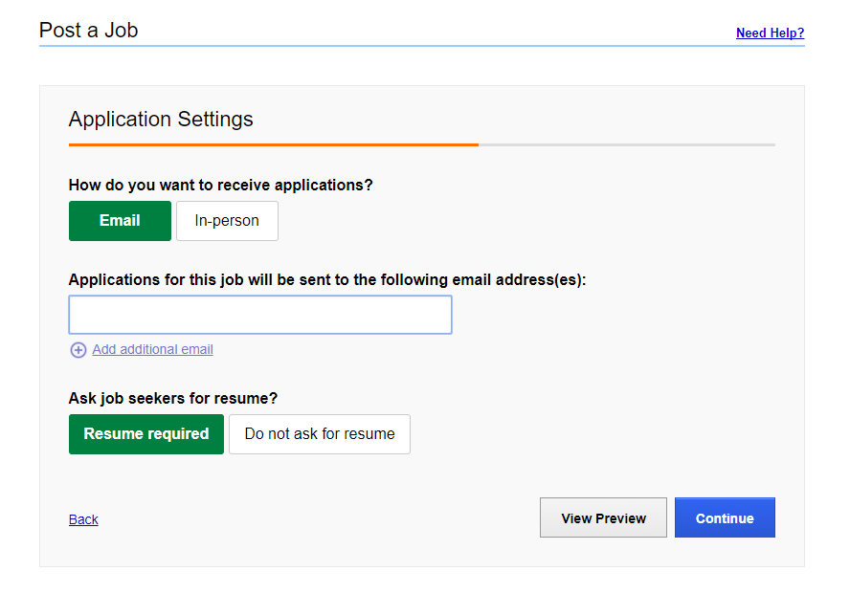Screen dimensions: 850x616
Task: Disable resume requirement for applicants
Action: (x=319, y=433)
